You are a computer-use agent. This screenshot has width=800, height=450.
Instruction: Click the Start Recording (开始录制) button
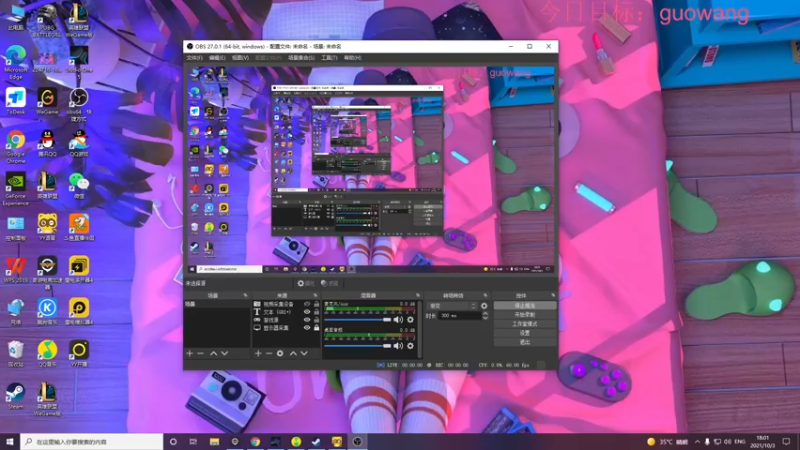[524, 315]
